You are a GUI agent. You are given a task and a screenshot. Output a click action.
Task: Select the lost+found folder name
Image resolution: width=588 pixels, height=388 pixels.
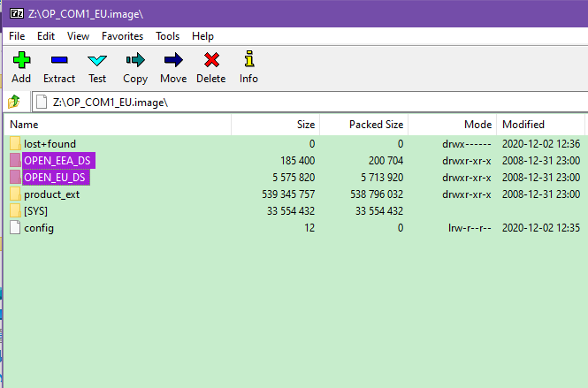pos(50,144)
